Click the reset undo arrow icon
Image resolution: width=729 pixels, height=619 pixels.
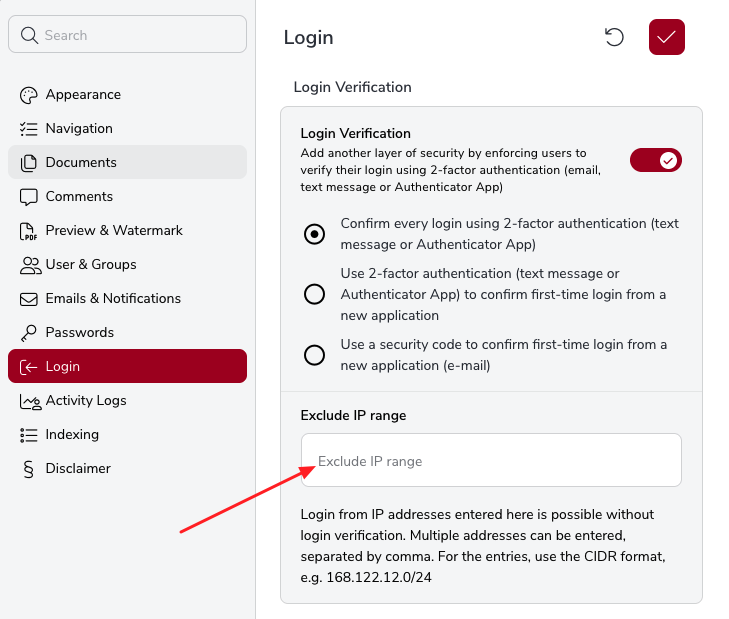click(x=614, y=37)
